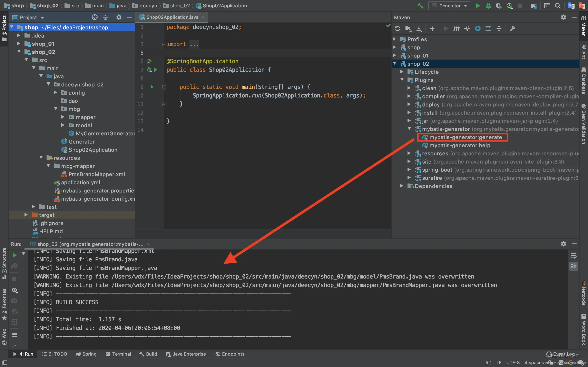
Task: Open the Generator run configuration dropdown
Action: point(449,6)
